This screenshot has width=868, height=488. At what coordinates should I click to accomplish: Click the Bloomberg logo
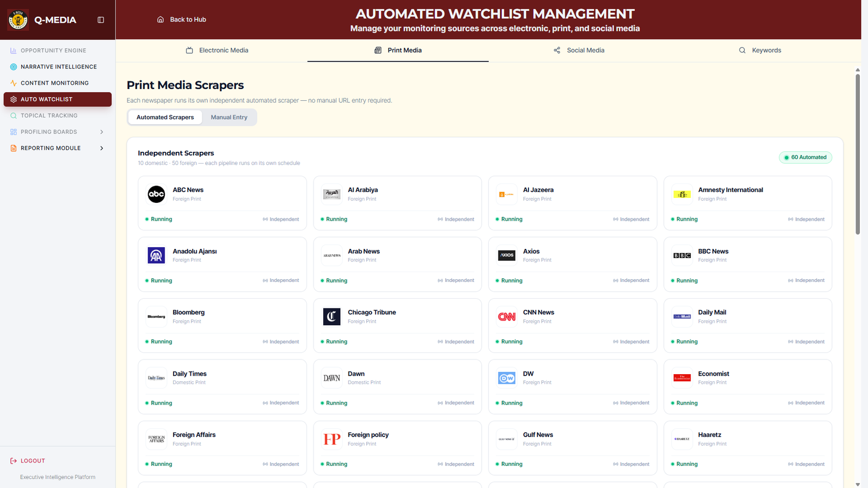tap(156, 317)
